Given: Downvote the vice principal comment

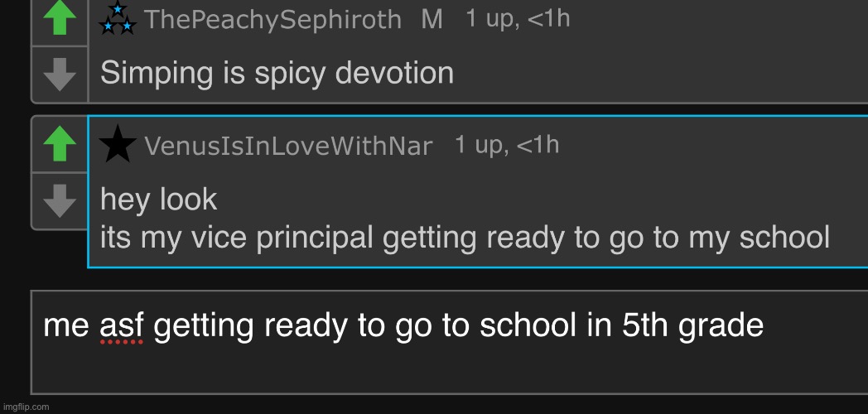Looking at the screenshot, I should (59, 200).
